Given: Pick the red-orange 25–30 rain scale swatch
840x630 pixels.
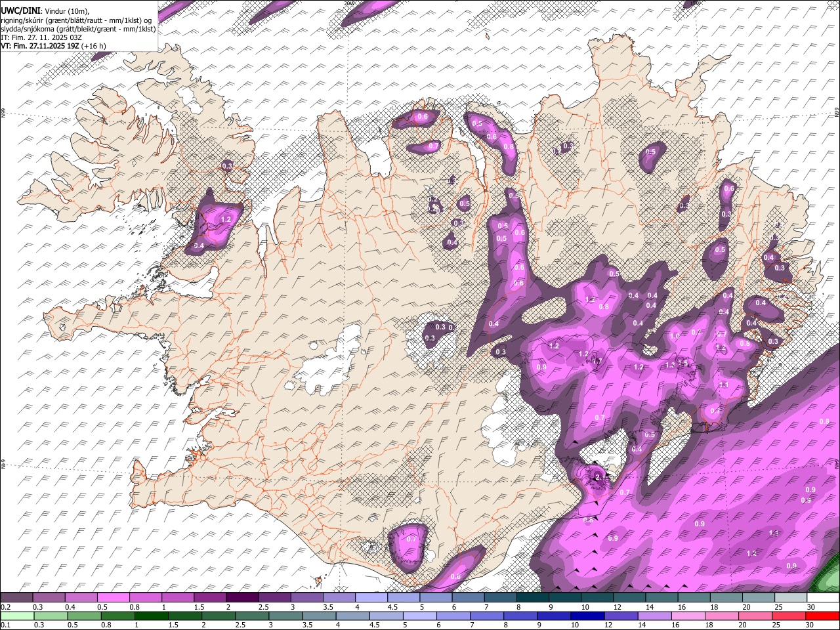Looking at the screenshot, I should [789, 616].
